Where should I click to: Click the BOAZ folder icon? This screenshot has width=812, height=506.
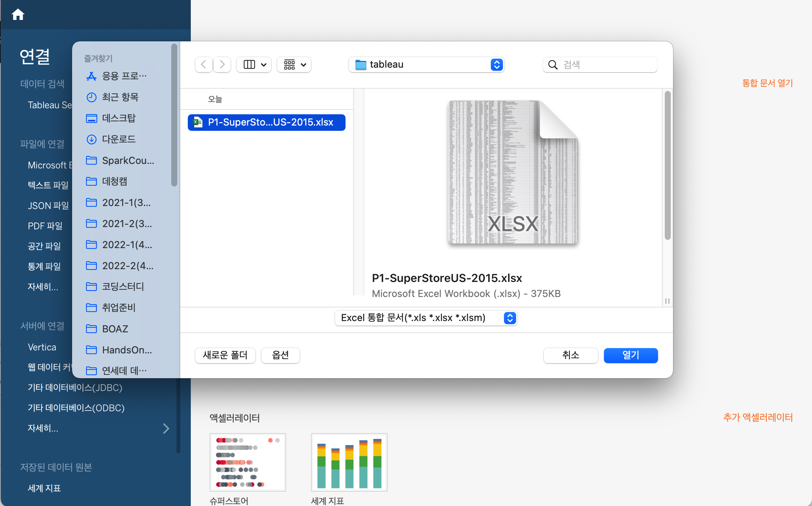(x=91, y=329)
